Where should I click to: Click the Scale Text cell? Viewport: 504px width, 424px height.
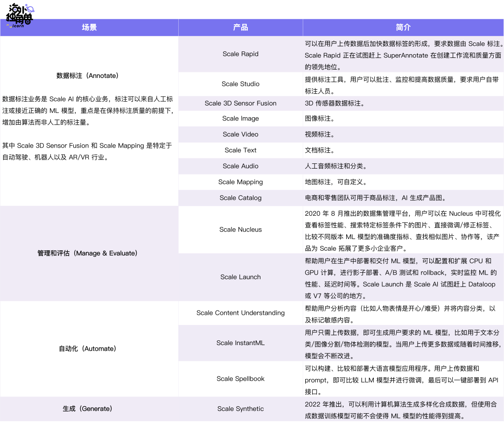[240, 150]
